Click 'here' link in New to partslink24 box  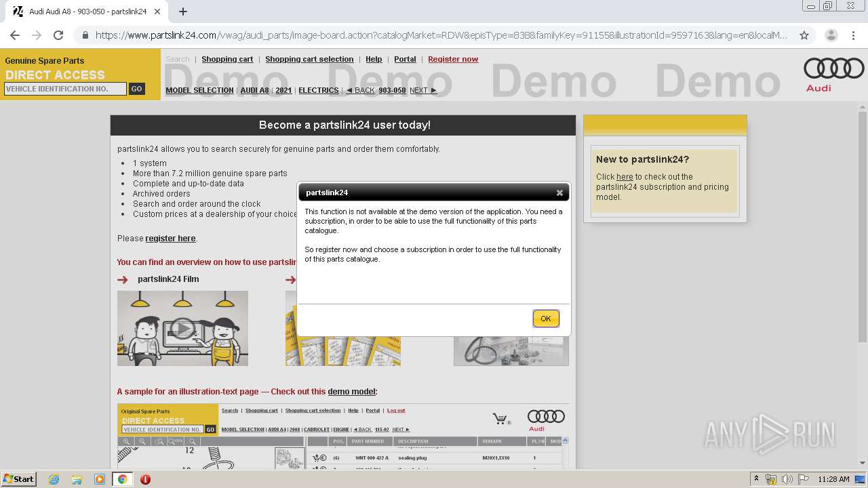pyautogui.click(x=625, y=177)
